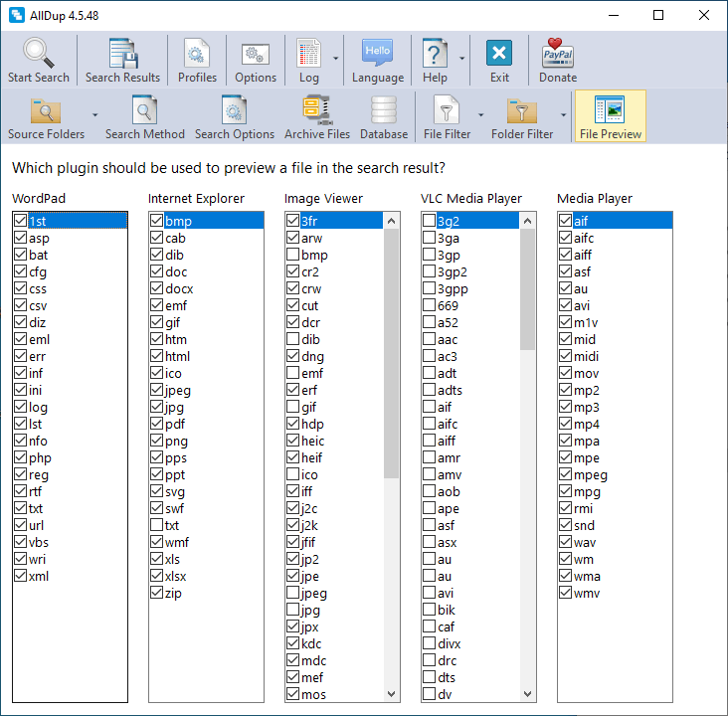Enable the jpeg checkbox in Image Viewer list

(x=292, y=593)
